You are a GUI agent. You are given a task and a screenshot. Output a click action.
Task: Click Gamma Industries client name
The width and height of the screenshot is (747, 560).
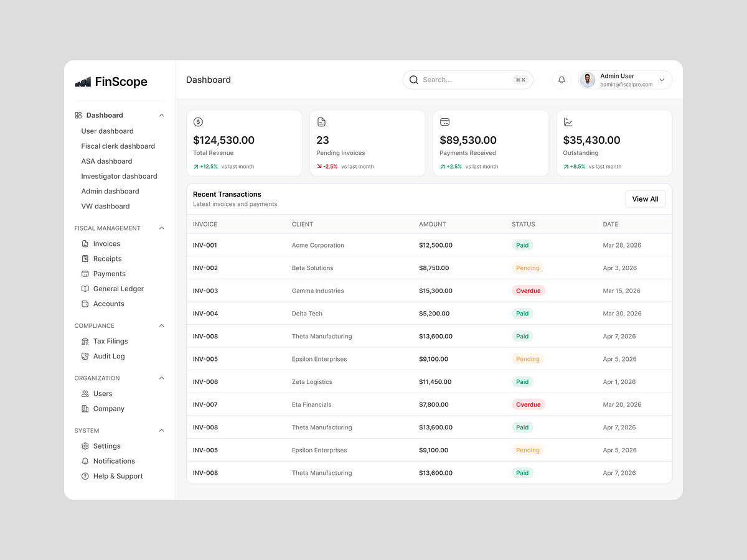pos(317,291)
